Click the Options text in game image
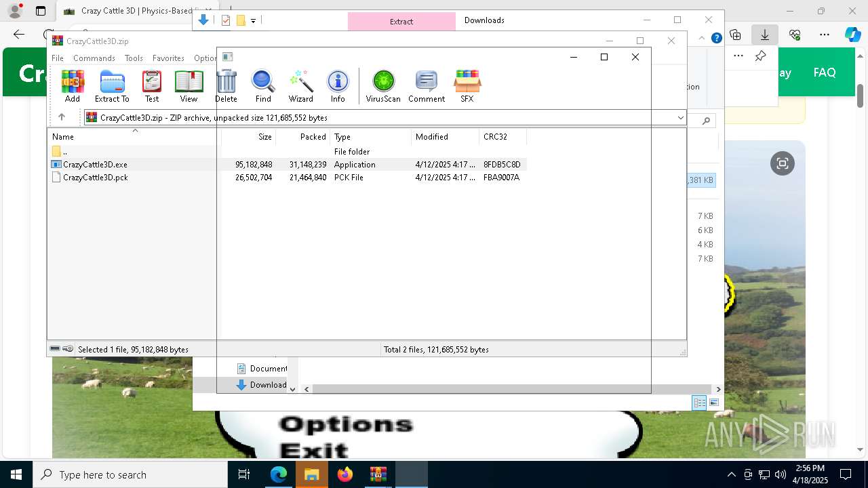The width and height of the screenshot is (868, 488). point(346,424)
